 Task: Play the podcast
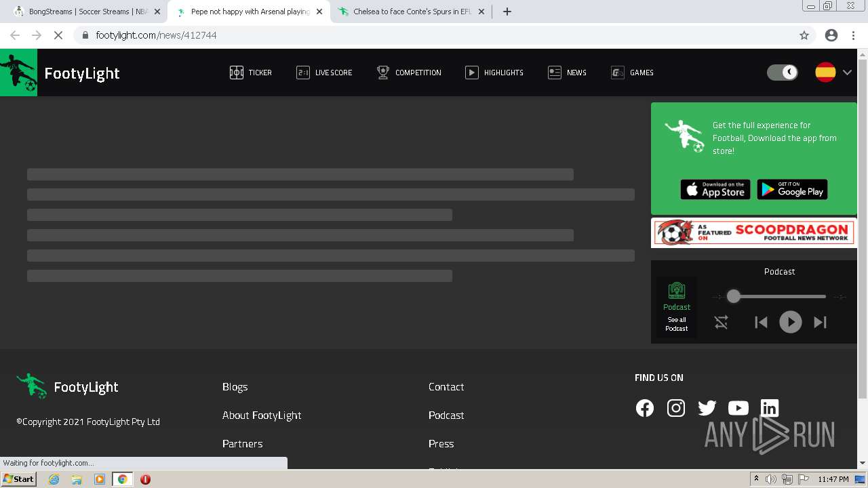pos(791,322)
